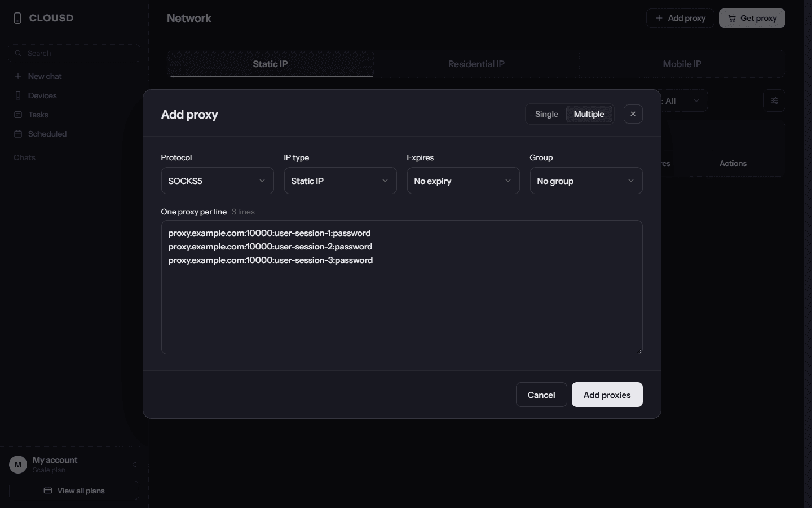The image size is (812, 508).
Task: Click in the sidebar Search field
Action: [x=74, y=53]
